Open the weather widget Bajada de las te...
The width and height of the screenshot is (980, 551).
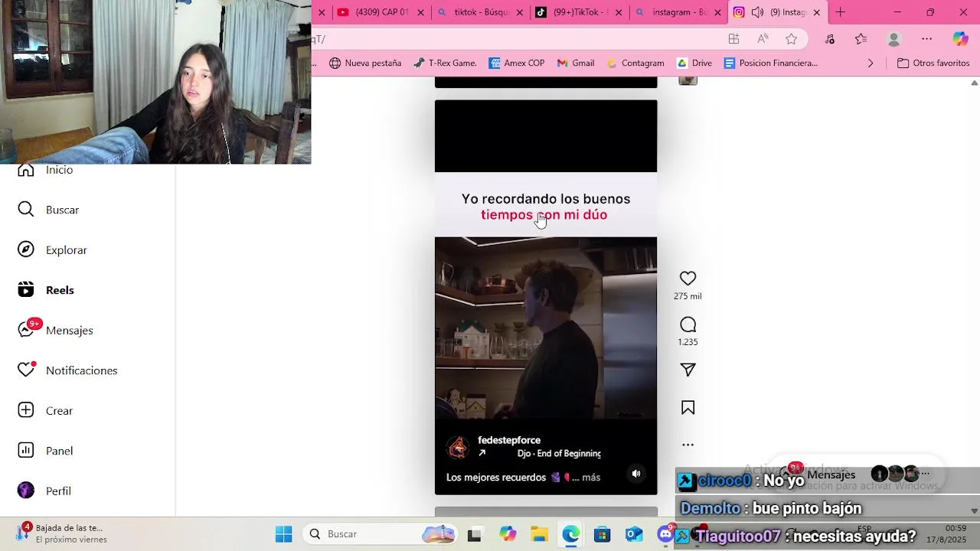coord(61,533)
